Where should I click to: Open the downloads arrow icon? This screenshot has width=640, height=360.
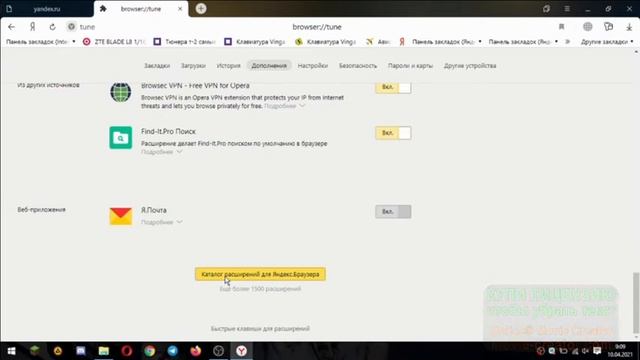[x=629, y=27]
